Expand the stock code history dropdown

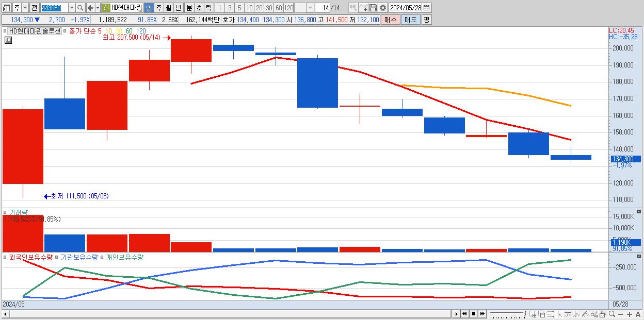click(72, 8)
